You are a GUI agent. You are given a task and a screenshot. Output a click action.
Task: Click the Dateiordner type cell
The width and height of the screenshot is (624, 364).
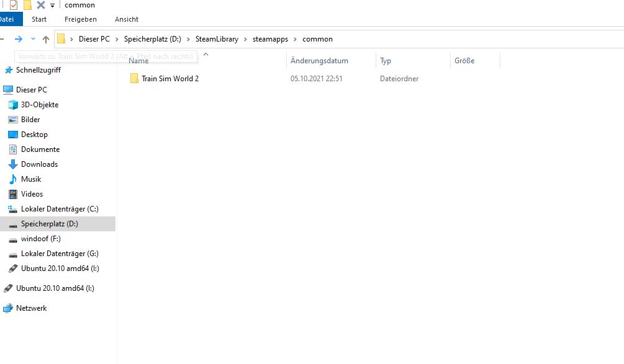(399, 79)
